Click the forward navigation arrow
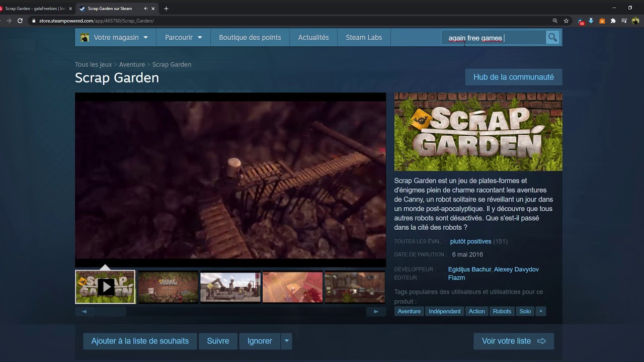This screenshot has width=644, height=362. point(9,21)
